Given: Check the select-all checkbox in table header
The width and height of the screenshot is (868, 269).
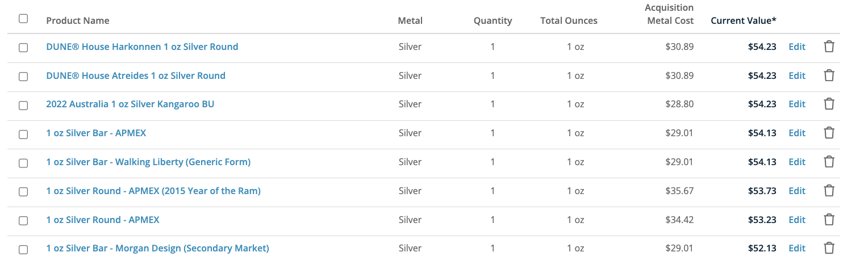Looking at the screenshot, I should (x=23, y=19).
